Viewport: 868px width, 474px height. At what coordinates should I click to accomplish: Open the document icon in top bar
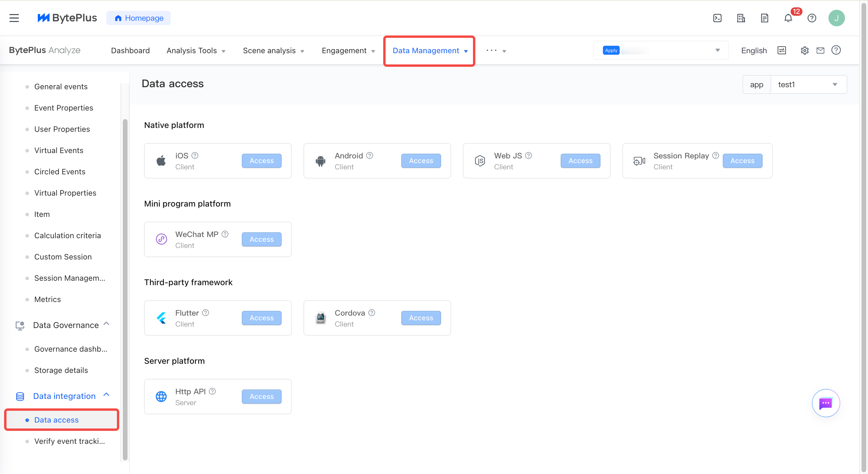(x=764, y=18)
